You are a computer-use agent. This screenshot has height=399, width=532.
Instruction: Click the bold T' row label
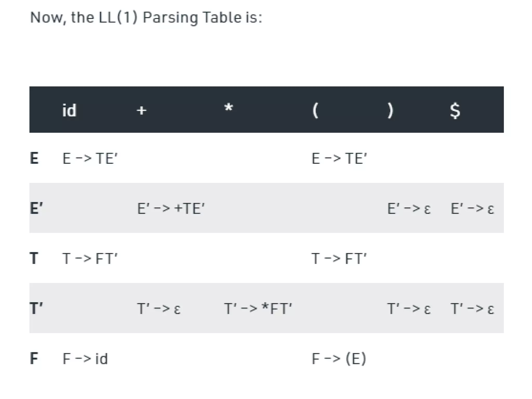[36, 308]
